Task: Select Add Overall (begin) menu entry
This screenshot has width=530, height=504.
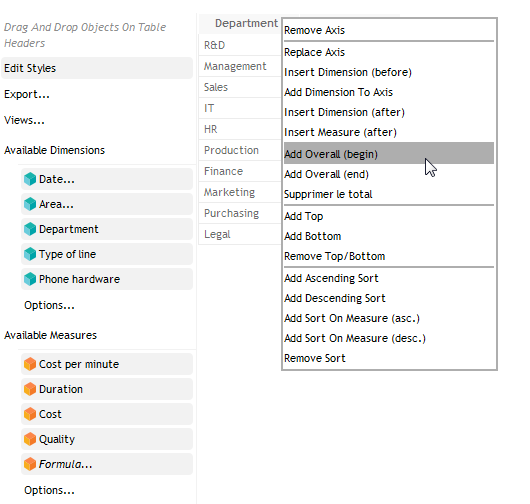Action: tap(389, 154)
